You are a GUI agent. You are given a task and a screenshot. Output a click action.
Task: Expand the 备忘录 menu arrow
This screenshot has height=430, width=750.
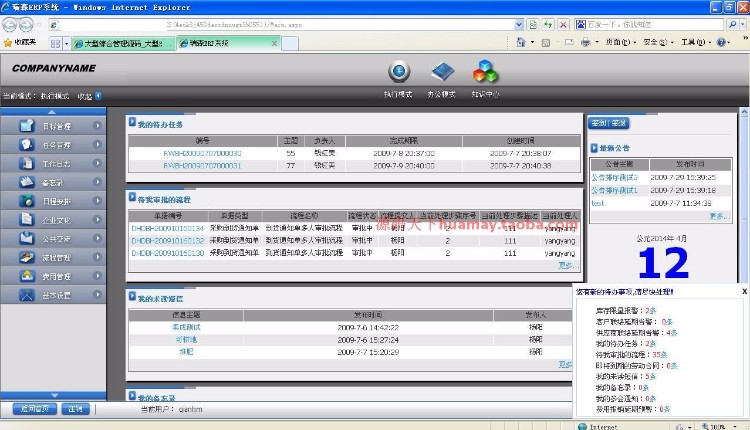pyautogui.click(x=97, y=183)
